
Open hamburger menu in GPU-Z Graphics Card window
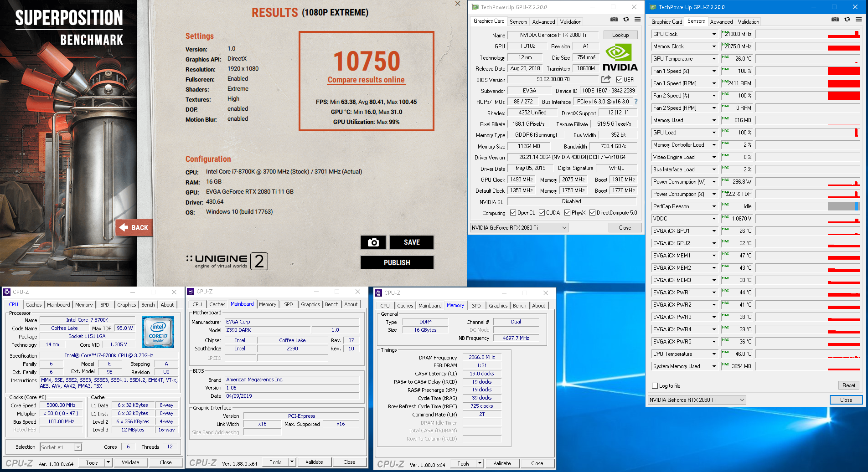637,20
